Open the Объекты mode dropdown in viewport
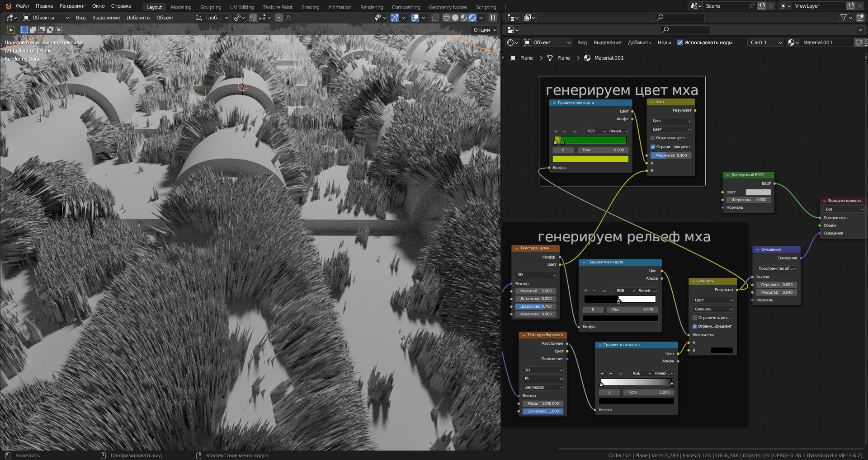The image size is (868, 460). (x=46, y=18)
